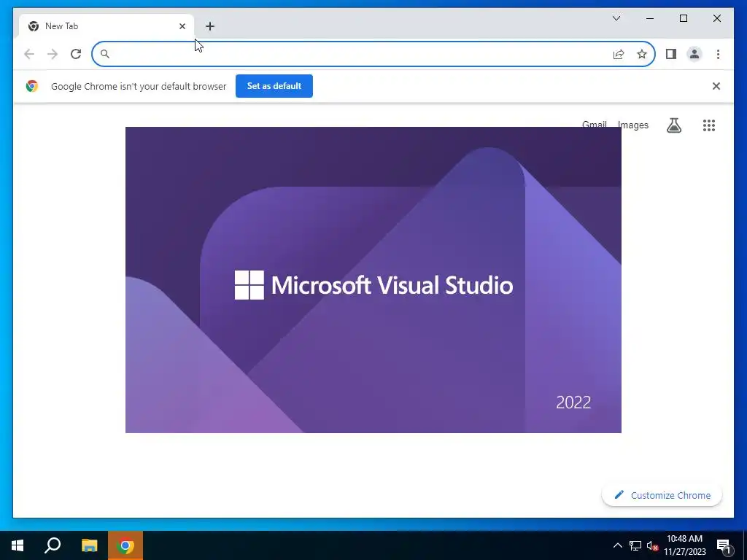Share this page via the share icon
Screen dimensions: 747x560
pos(619,54)
